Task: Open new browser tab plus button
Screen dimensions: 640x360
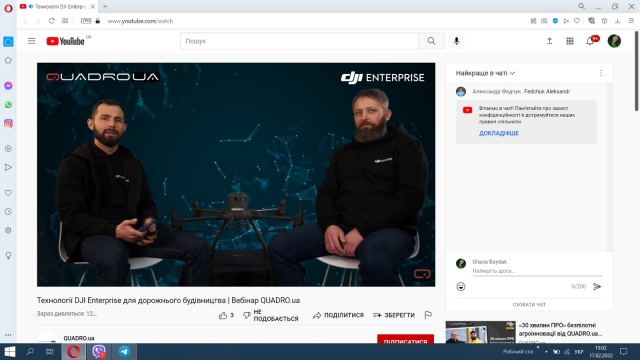Action: coord(105,7)
